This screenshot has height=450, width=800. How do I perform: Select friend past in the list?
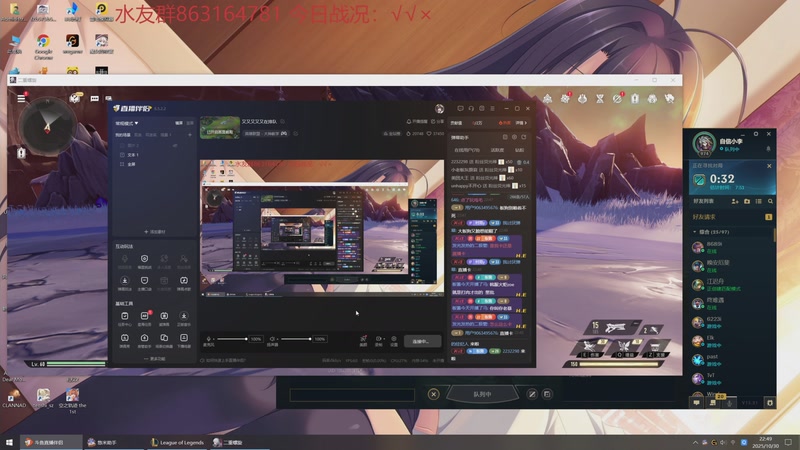click(x=732, y=360)
